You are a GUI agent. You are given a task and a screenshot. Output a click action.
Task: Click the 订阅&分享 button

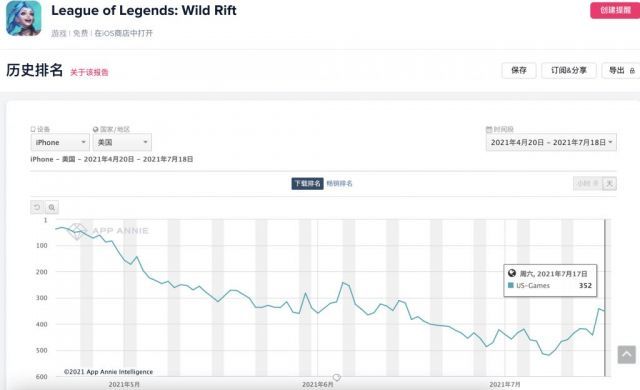click(x=569, y=71)
